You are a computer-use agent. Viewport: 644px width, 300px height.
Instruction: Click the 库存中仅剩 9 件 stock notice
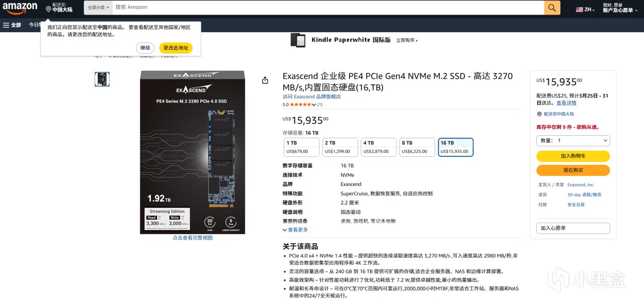568,127
